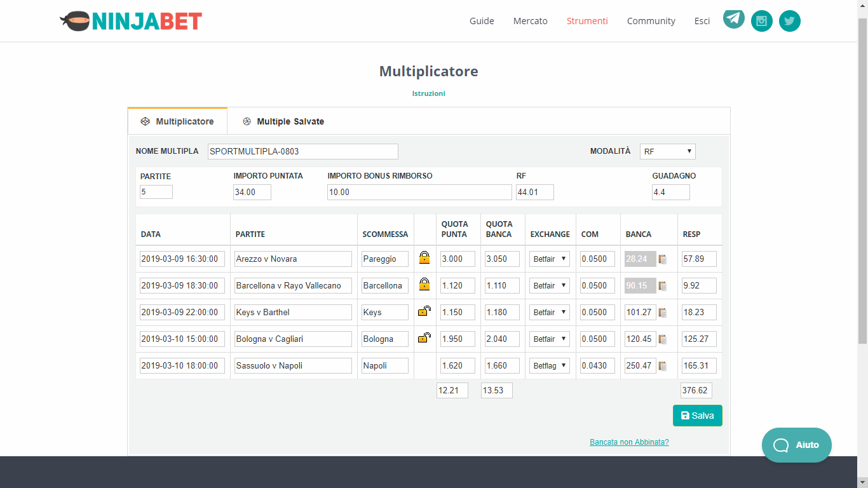Open exchange dropdown for Bologna v Cagliari
This screenshot has width=868, height=488.
(550, 339)
